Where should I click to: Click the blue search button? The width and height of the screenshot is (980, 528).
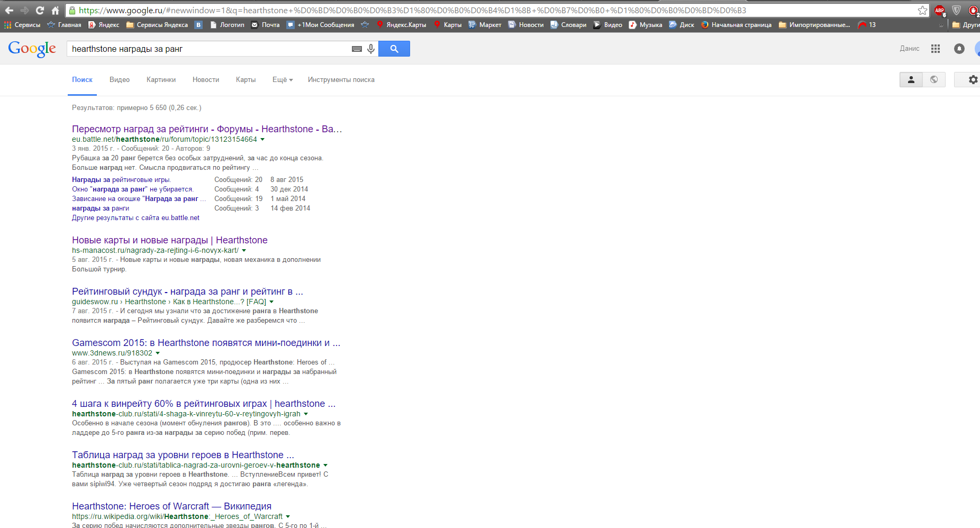394,49
